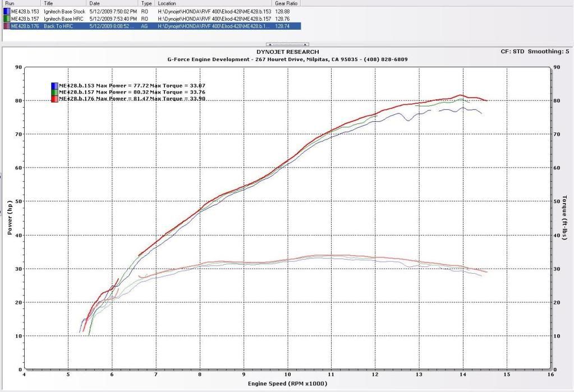The height and width of the screenshot is (392, 574).
Task: Click green legend swatch in graph
Action: tap(54, 92)
